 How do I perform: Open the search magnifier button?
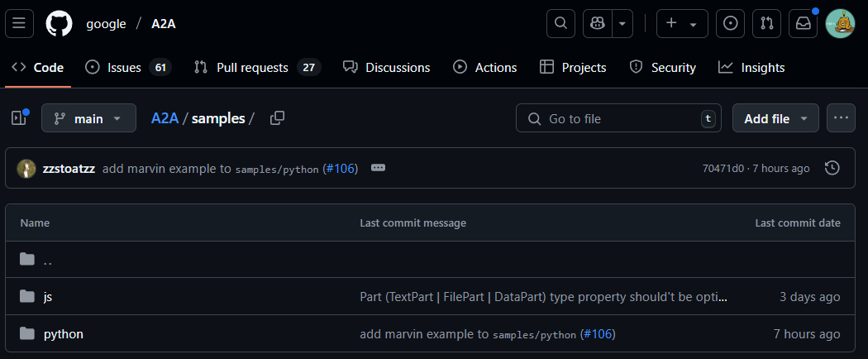pos(560,23)
